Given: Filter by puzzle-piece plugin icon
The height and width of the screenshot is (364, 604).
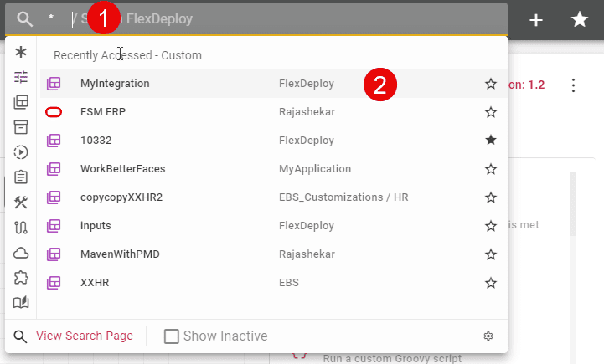Looking at the screenshot, I should click(x=21, y=278).
